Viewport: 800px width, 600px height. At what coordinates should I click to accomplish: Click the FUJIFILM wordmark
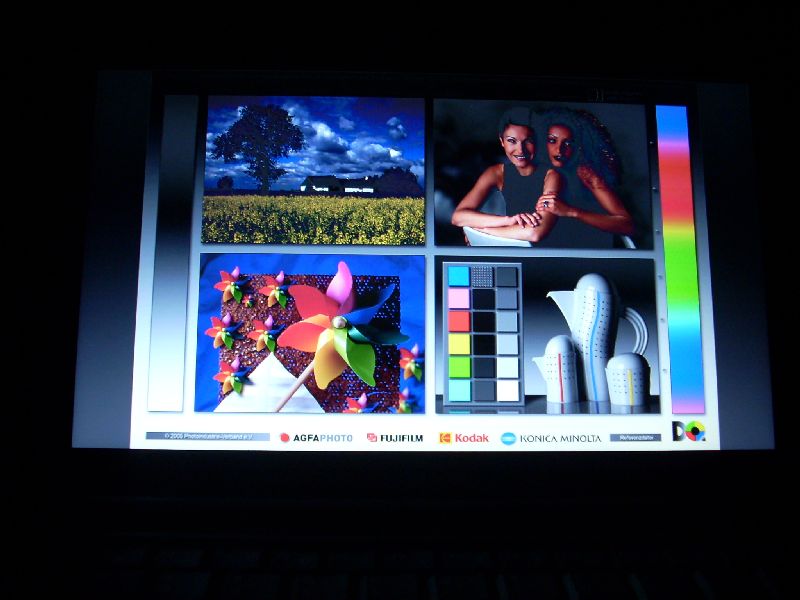[x=402, y=438]
